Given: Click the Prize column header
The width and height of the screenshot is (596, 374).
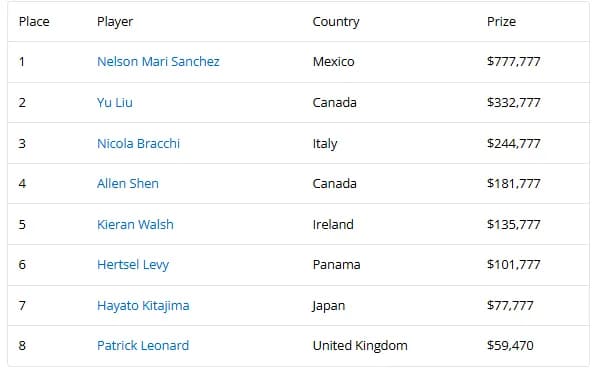Looking at the screenshot, I should [x=501, y=22].
